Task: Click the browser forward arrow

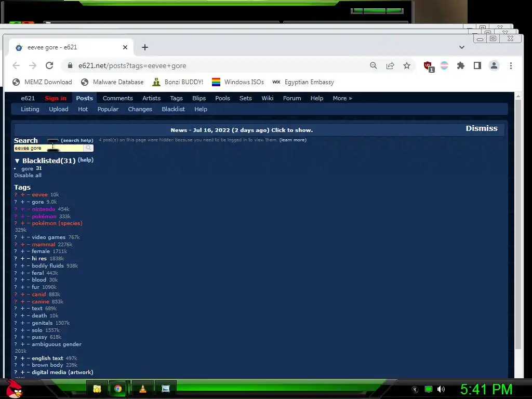Action: 33,65
